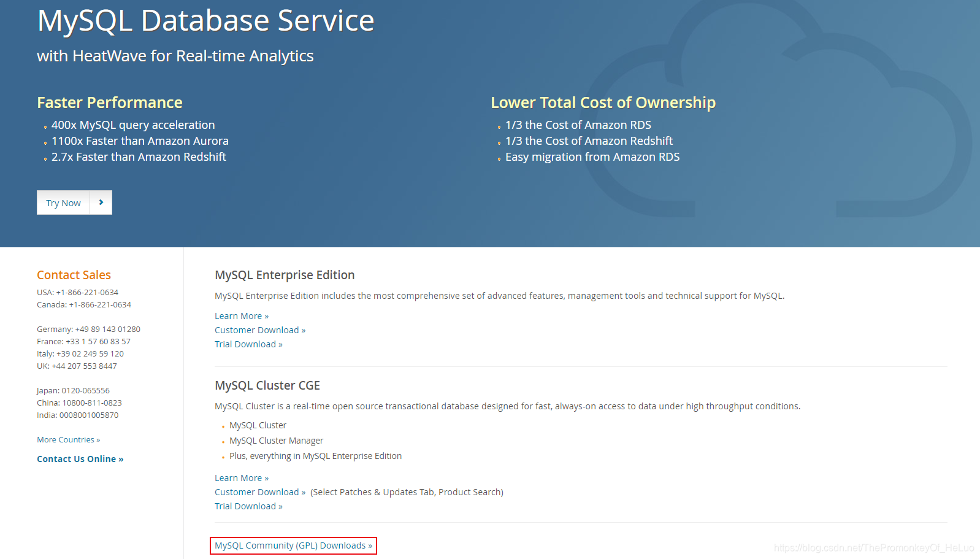980x559 pixels.
Task: Click the MySQL Enterprise Edition description sentence
Action: click(x=499, y=296)
